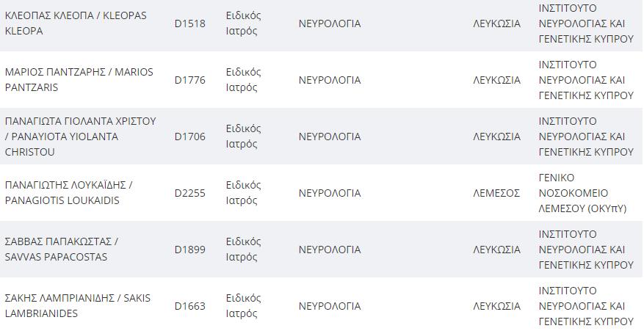This screenshot has width=644, height=331.
Task: Select registration code D1899
Action: point(189,250)
